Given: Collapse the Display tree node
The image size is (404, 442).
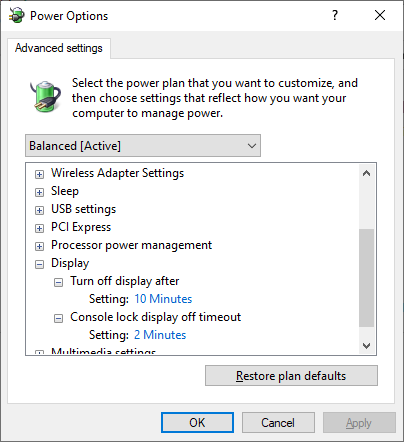Looking at the screenshot, I should pos(39,264).
